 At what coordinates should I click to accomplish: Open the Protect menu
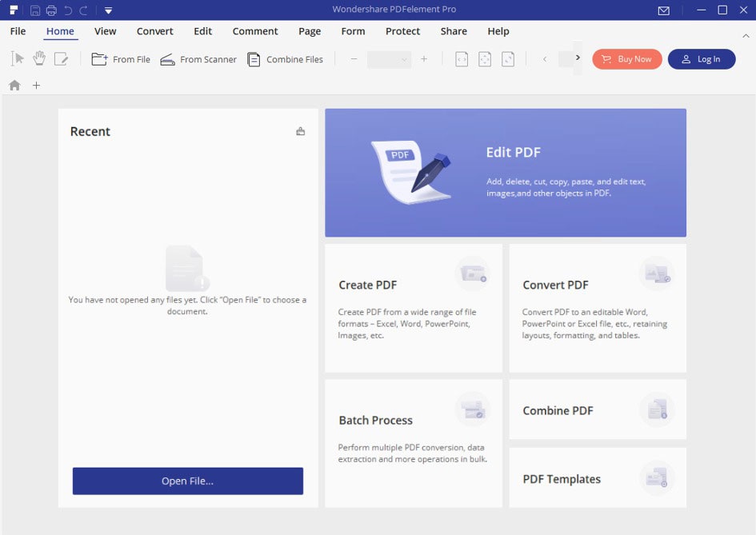[402, 31]
